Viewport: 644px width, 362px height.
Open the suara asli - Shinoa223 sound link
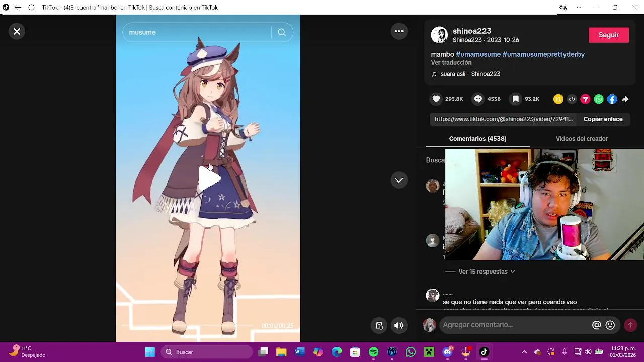[470, 74]
